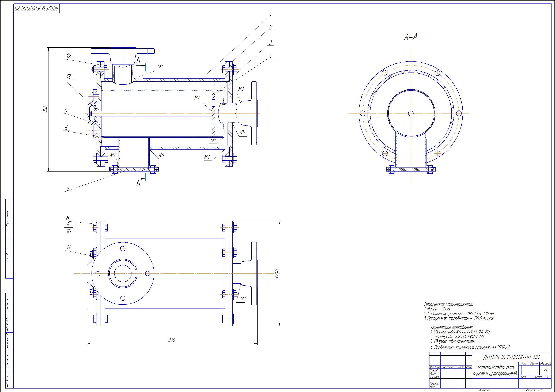Select the length dimension value 390
This screenshot has height=392, width=555.
click(x=172, y=340)
